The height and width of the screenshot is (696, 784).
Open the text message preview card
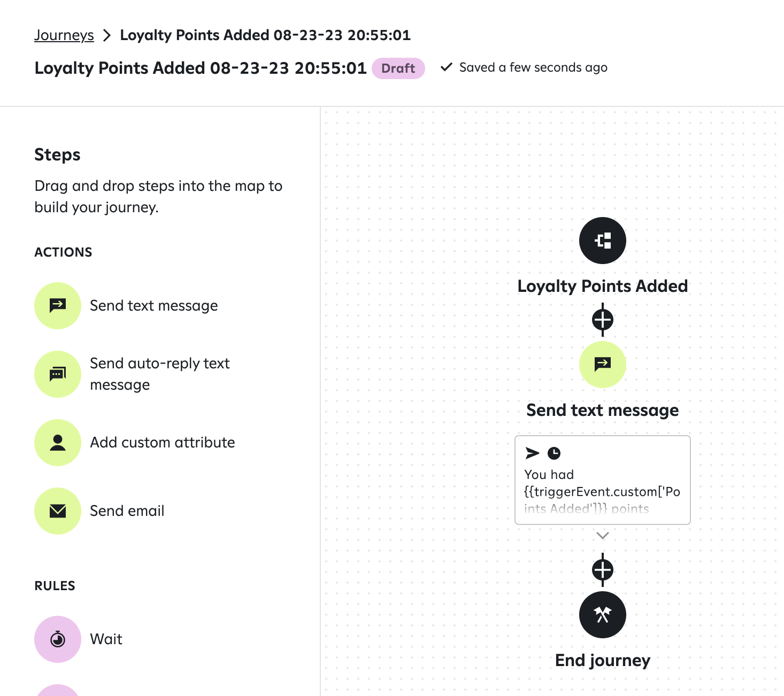(x=603, y=480)
